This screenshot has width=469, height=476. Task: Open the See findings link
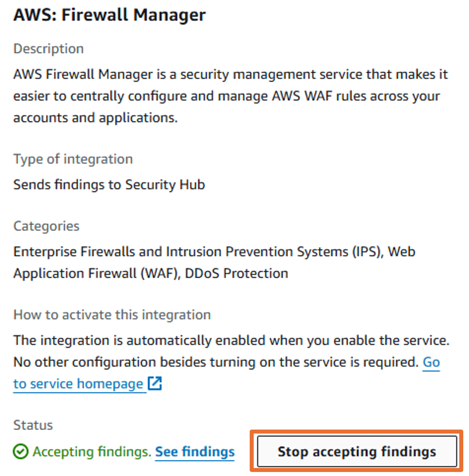[x=195, y=452]
